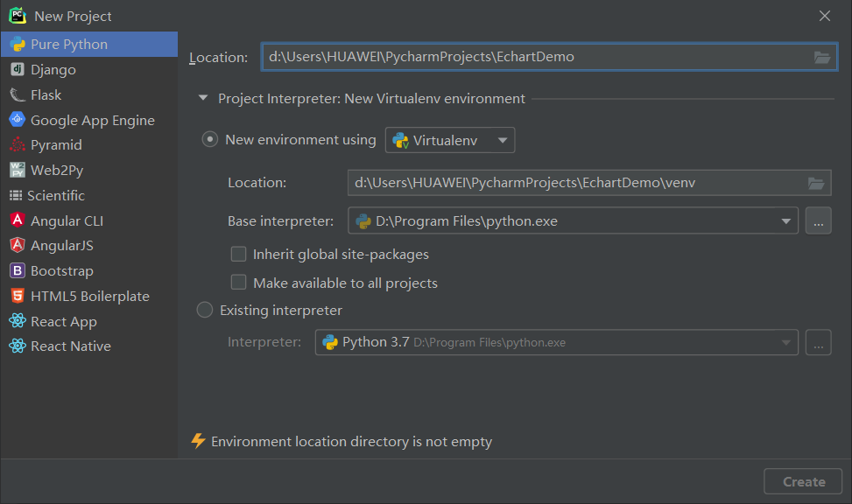Select AngularJS project type
852x504 pixels.
[x=89, y=246]
